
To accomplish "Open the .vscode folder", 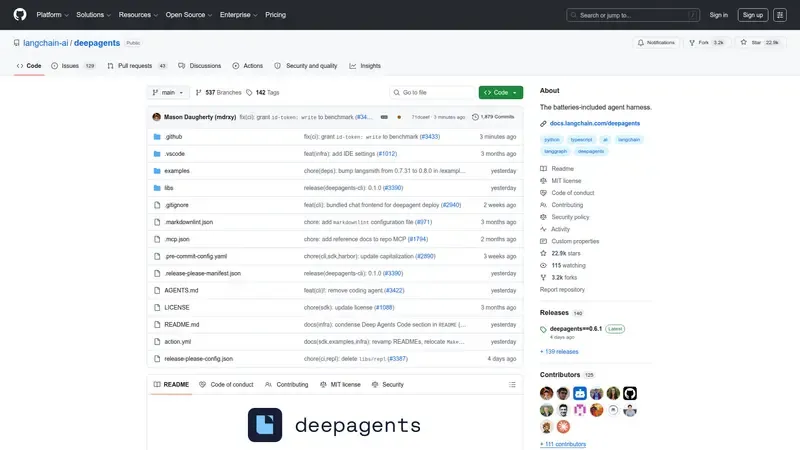I will (174, 154).
